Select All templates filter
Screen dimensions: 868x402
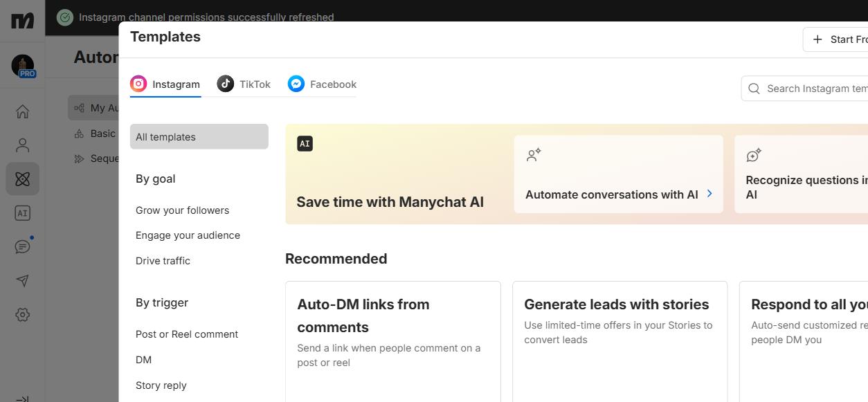tap(199, 137)
